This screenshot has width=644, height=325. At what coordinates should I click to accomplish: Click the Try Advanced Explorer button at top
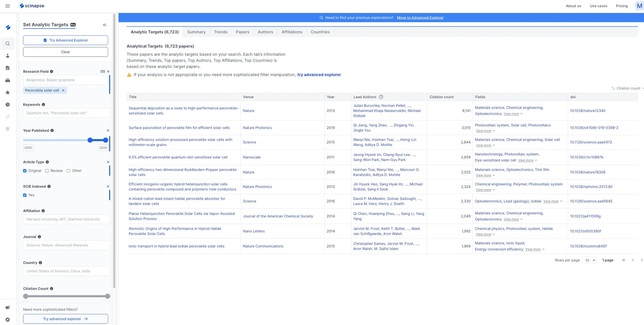click(65, 40)
